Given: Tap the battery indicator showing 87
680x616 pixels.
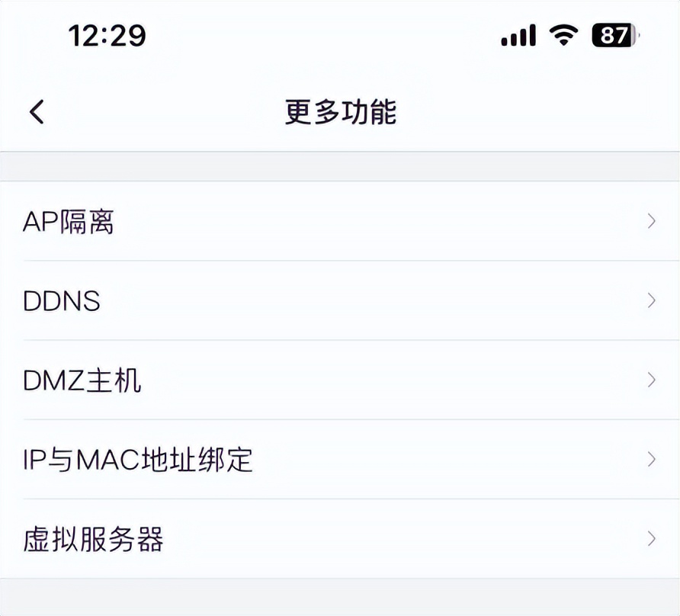Looking at the screenshot, I should 610,35.
